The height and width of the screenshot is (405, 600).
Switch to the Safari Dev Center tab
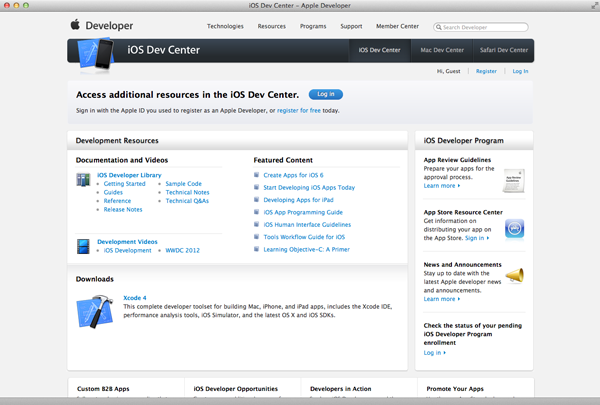[504, 50]
